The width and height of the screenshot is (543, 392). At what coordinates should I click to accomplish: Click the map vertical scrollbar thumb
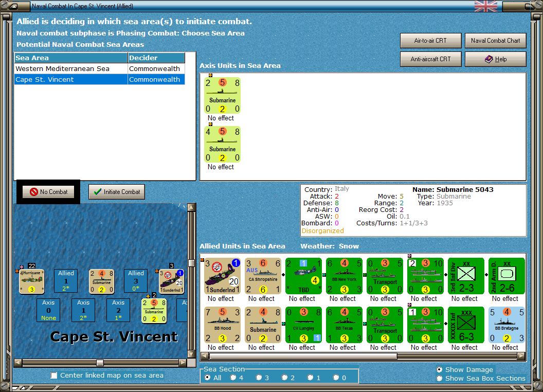point(191,263)
